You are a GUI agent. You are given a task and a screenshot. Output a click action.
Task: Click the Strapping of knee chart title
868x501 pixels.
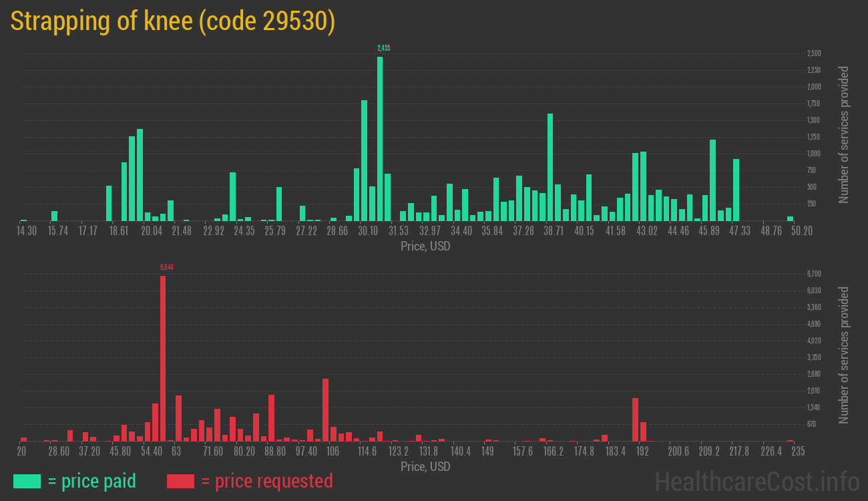173,21
